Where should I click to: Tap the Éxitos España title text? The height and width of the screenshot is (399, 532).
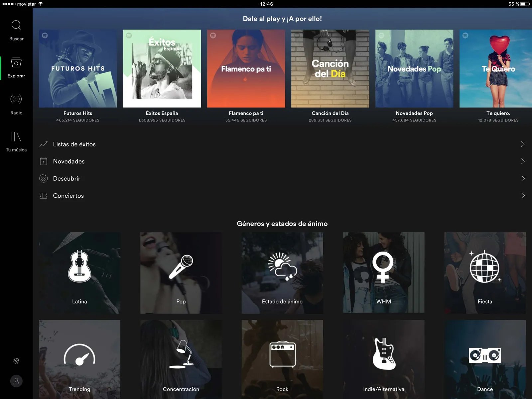click(162, 113)
